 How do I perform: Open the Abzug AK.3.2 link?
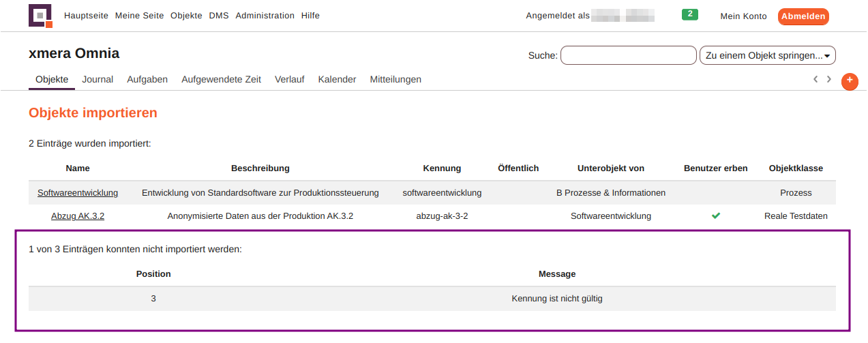point(78,216)
